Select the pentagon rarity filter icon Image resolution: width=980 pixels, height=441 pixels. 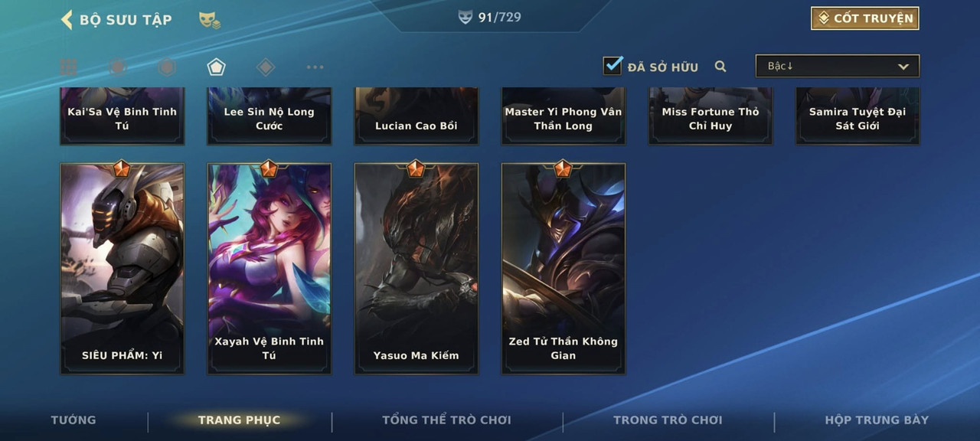(x=216, y=67)
